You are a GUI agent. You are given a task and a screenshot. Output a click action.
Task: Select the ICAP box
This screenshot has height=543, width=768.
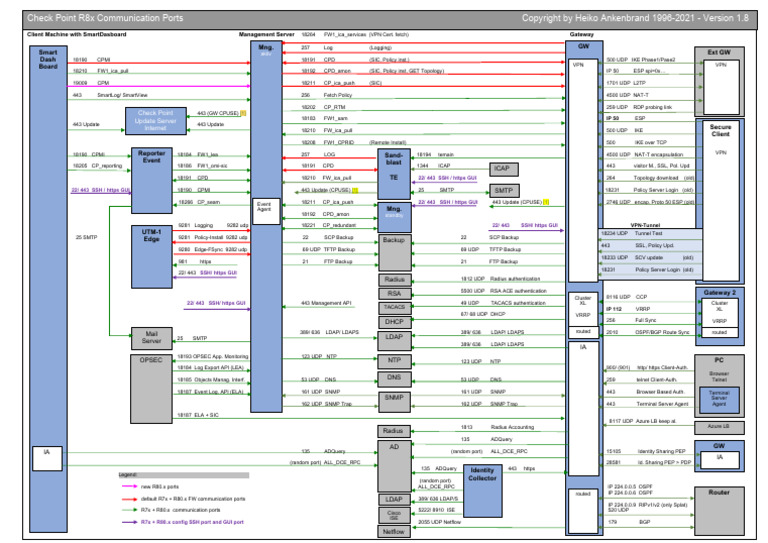tap(504, 168)
